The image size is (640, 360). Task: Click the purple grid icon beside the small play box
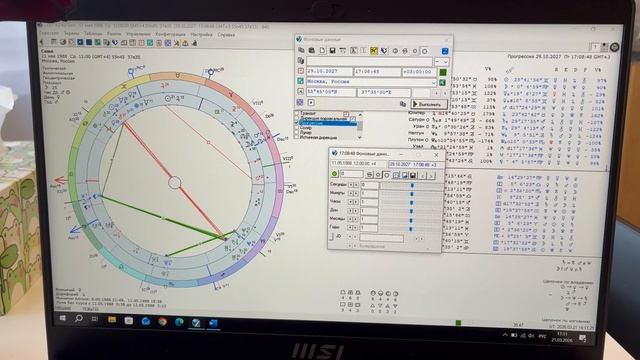tap(300, 102)
